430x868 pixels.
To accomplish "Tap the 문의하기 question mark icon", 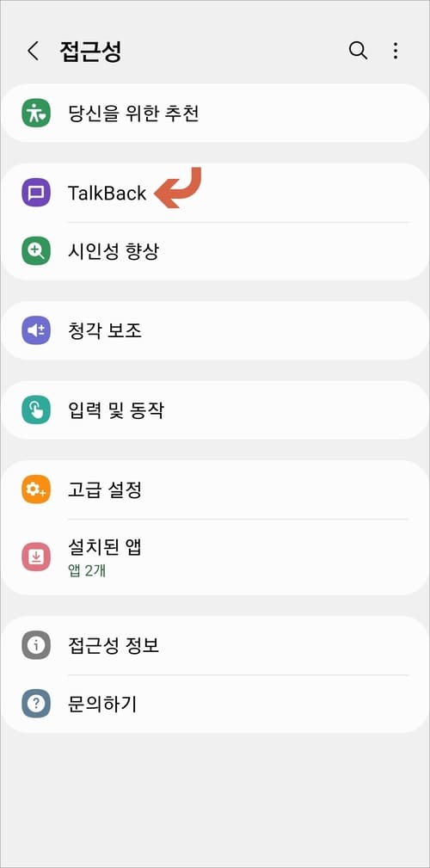I will point(36,705).
